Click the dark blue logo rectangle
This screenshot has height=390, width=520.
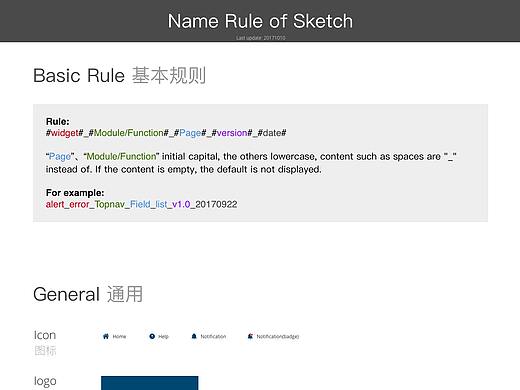click(150, 383)
